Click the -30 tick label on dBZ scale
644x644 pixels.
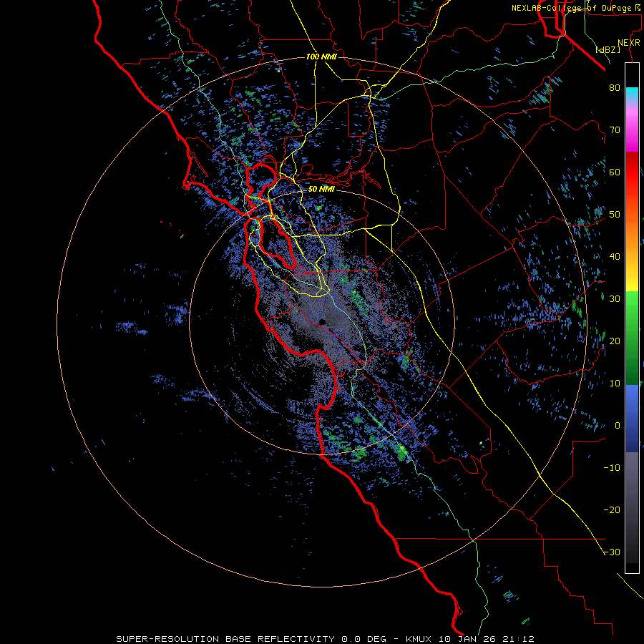[x=612, y=552]
